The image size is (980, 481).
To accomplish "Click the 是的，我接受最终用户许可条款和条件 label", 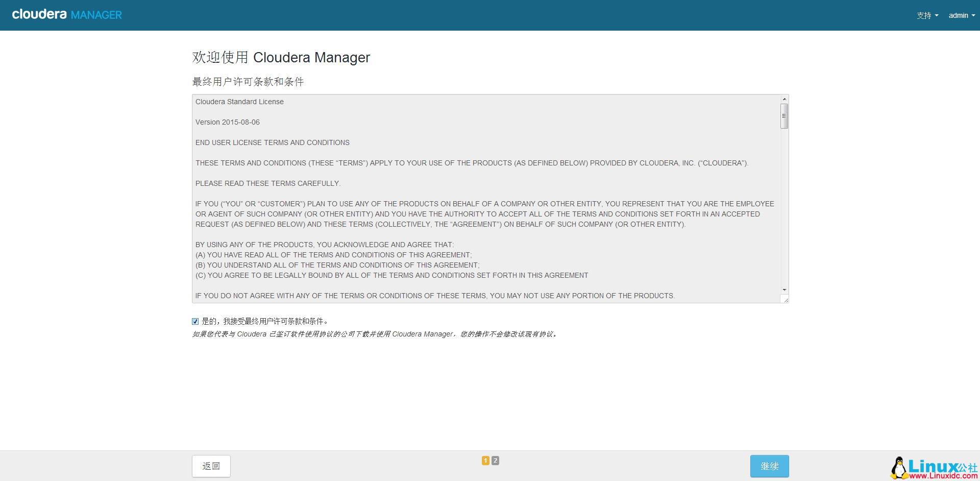I will pyautogui.click(x=265, y=321).
